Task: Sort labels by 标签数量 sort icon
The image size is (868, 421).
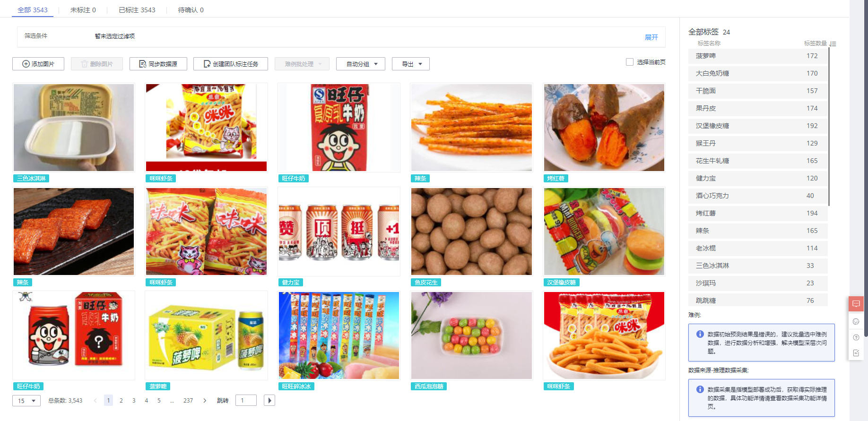Action: coord(833,43)
